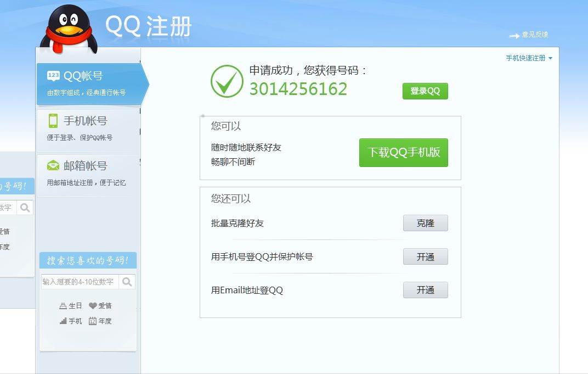Viewport: 588px width, 374px height.
Task: Click the magnifier search icon in number search panel
Action: pos(127,282)
